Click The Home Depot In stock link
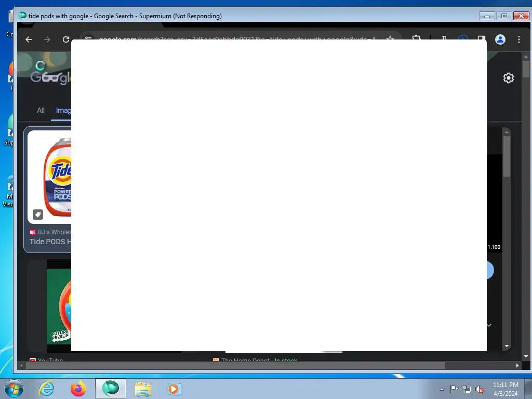This screenshot has height=399, width=532. tap(255, 360)
